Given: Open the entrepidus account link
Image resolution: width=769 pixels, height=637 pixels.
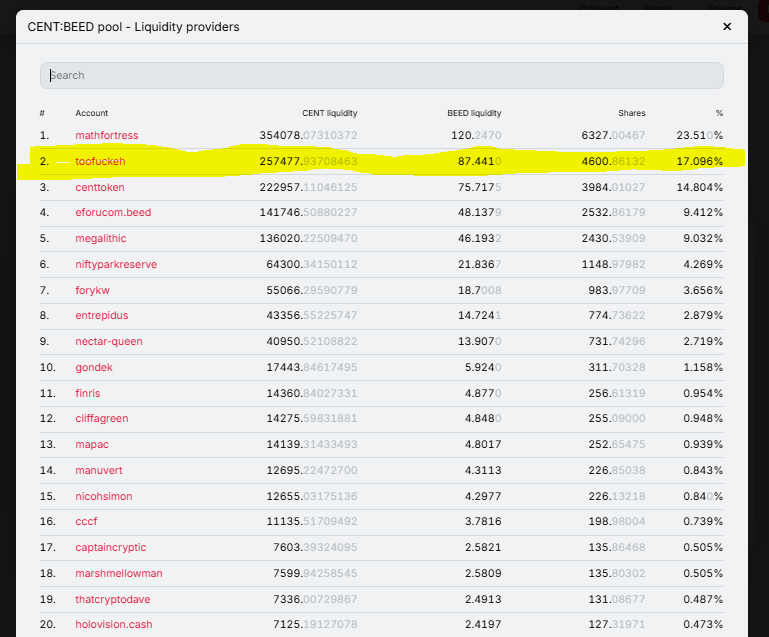Looking at the screenshot, I should tap(102, 316).
